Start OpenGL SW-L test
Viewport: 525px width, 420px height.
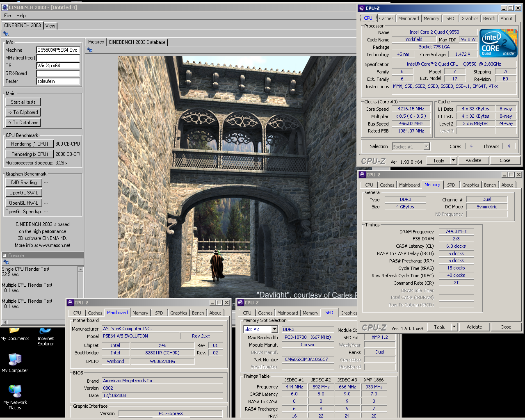23,193
